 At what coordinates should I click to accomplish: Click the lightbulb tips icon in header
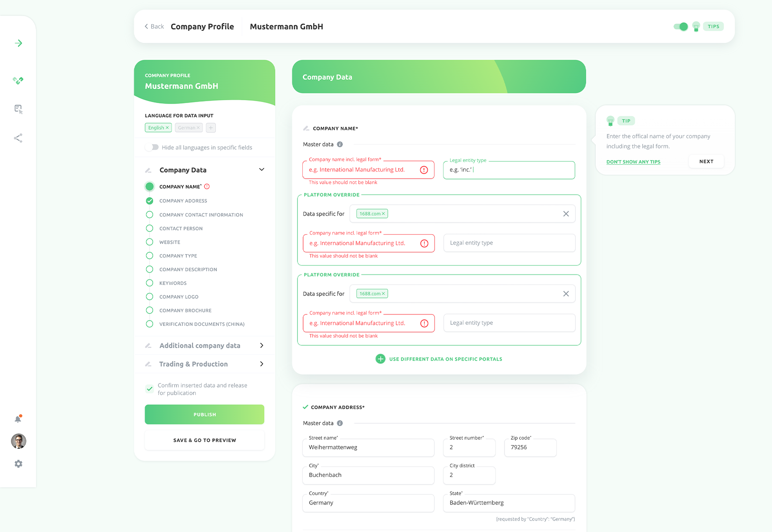click(x=696, y=27)
